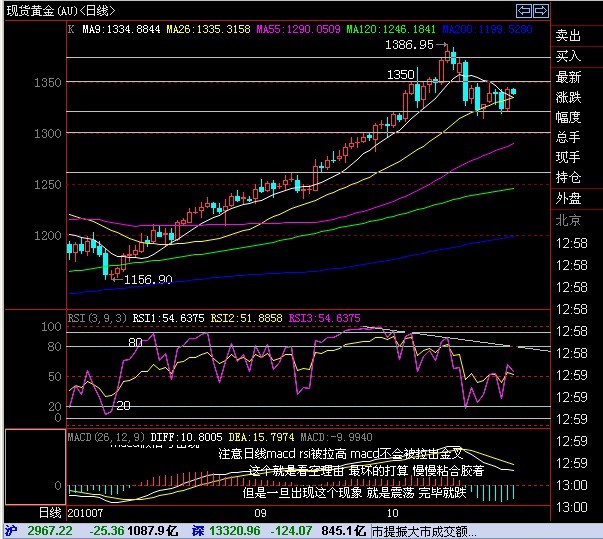Click the 持仓 position label

pos(568,177)
